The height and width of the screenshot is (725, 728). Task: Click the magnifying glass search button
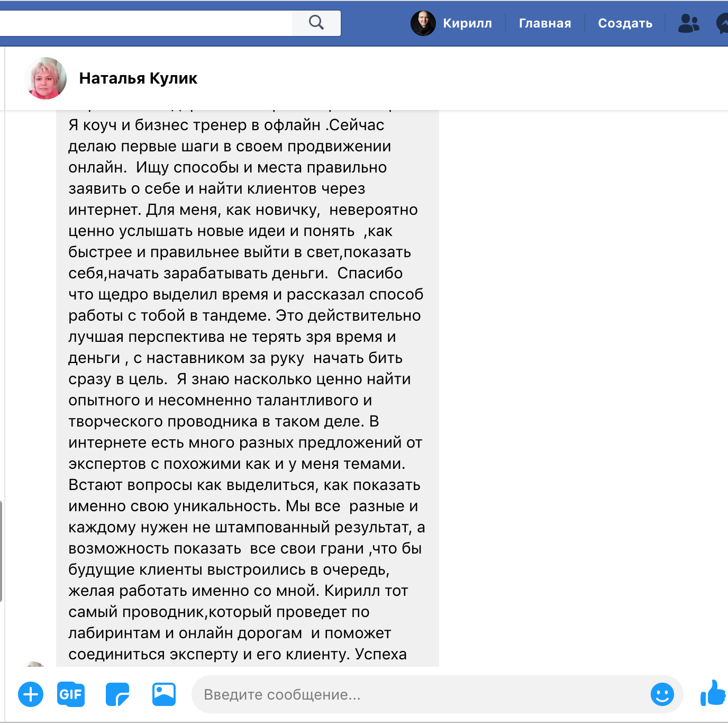(316, 23)
